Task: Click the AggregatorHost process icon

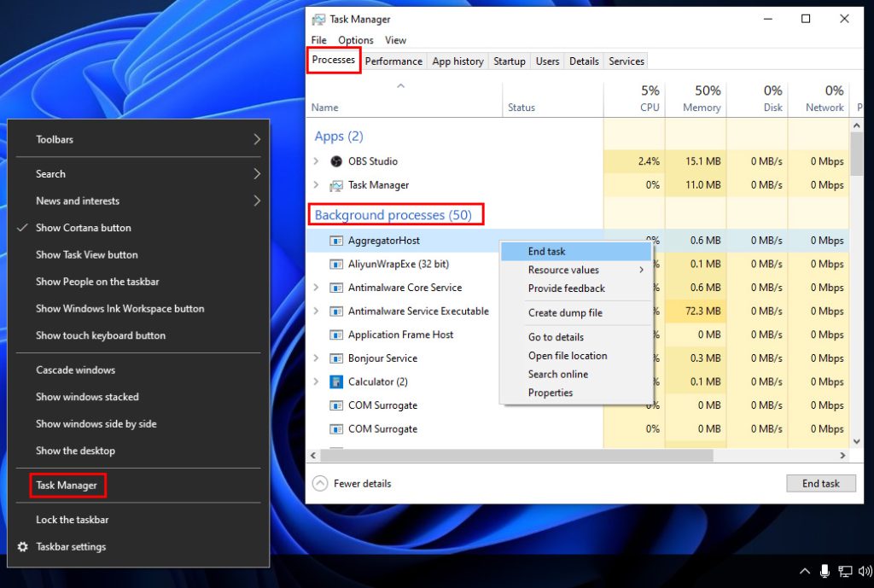Action: [336, 241]
